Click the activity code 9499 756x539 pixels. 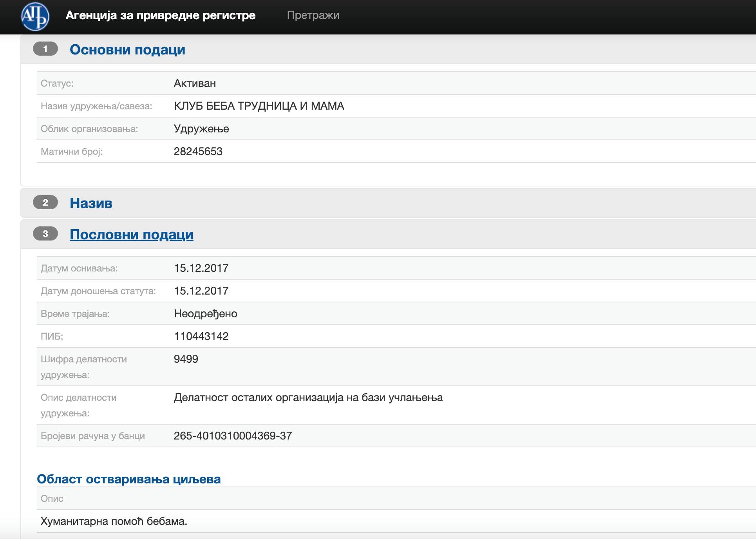(186, 359)
